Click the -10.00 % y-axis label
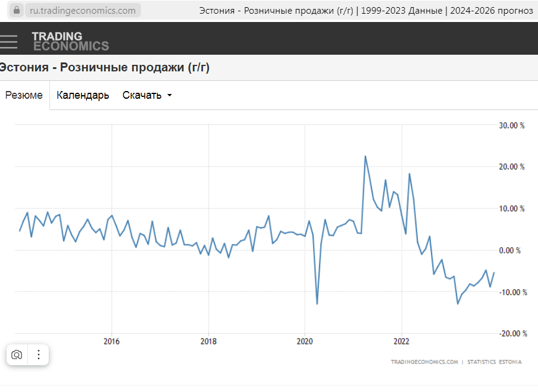 click(512, 292)
